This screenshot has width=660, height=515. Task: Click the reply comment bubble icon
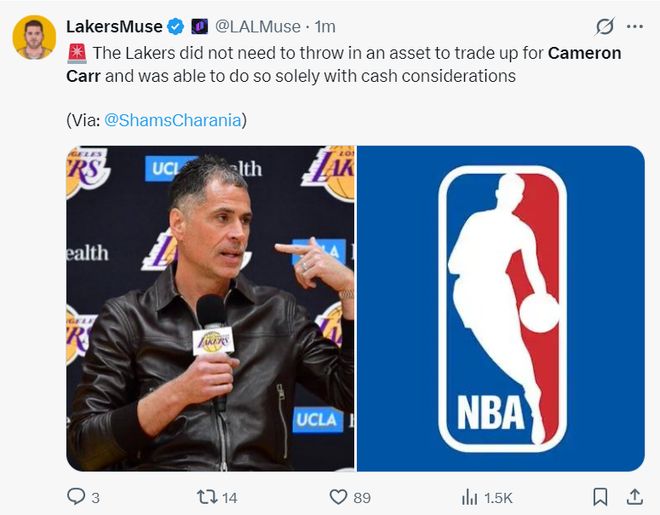coord(76,496)
